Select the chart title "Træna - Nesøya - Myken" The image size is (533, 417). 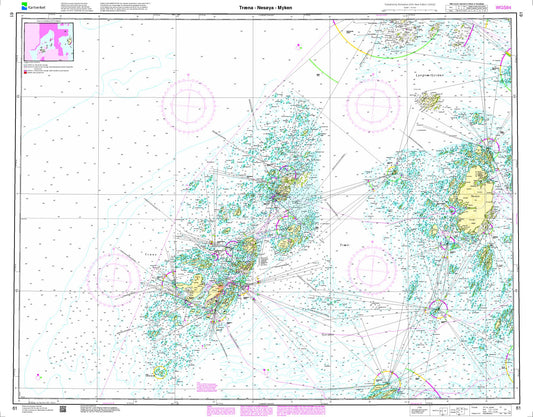pyautogui.click(x=265, y=7)
